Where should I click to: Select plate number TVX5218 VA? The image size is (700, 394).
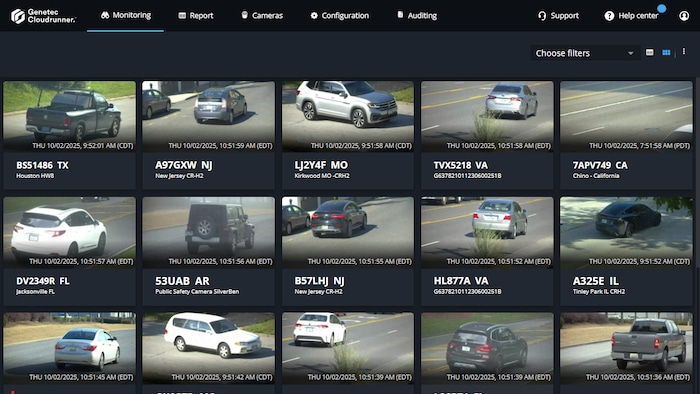461,165
